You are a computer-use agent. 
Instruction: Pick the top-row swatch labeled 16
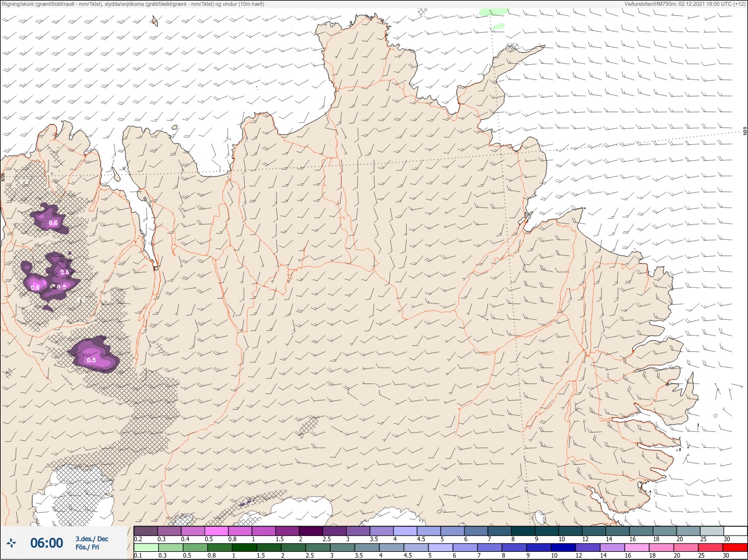click(x=642, y=531)
